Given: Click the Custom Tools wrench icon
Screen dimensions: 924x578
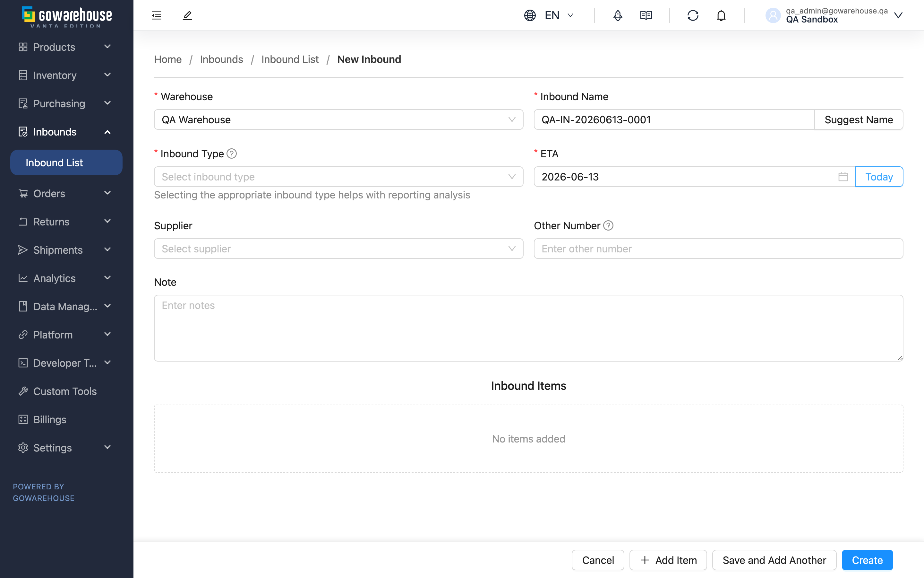Looking at the screenshot, I should 23,391.
